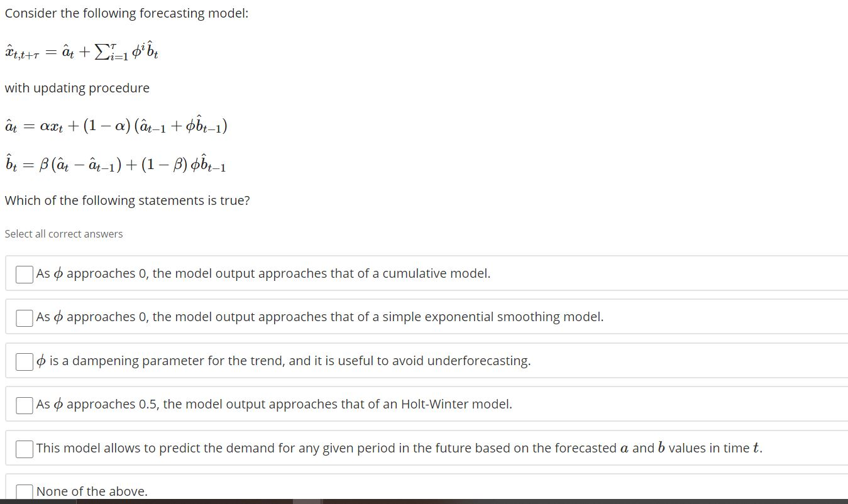Click the Select all correct answers instruction
This screenshot has height=504, width=848.
63,233
